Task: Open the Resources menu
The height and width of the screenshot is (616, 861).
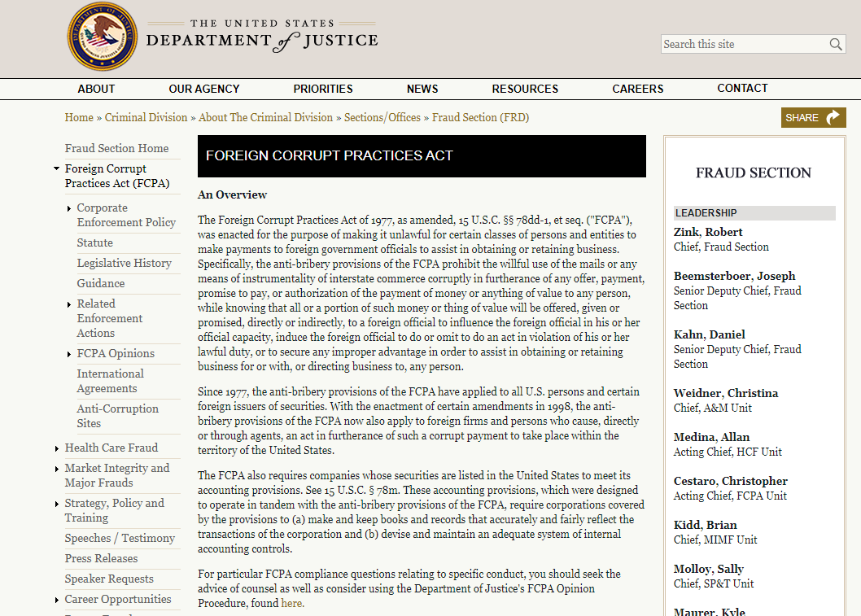Action: point(525,89)
